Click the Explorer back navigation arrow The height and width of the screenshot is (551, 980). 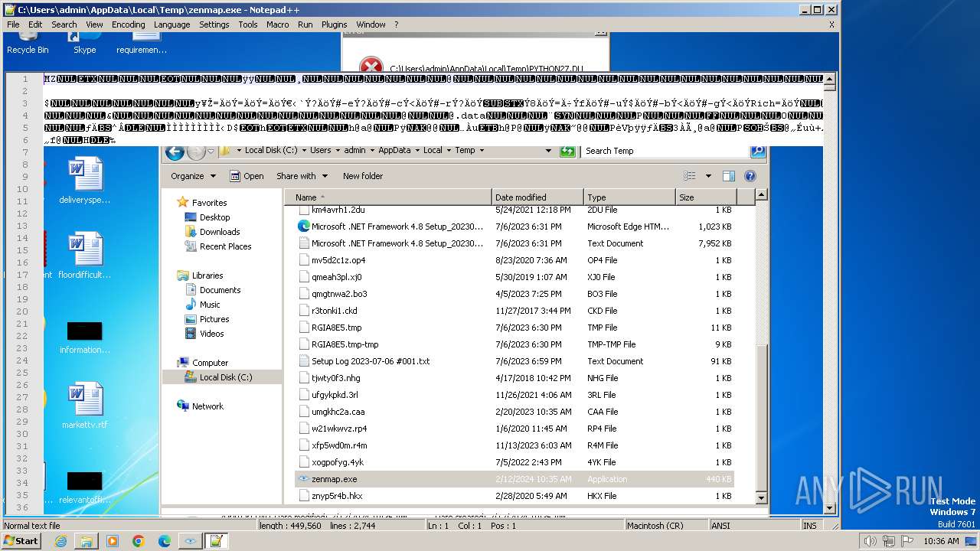tap(175, 152)
